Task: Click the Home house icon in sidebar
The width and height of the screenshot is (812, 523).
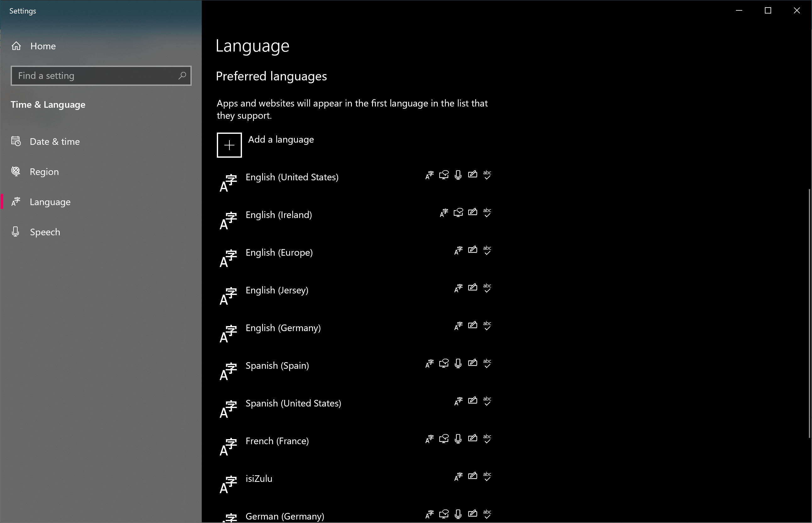Action: coord(16,46)
